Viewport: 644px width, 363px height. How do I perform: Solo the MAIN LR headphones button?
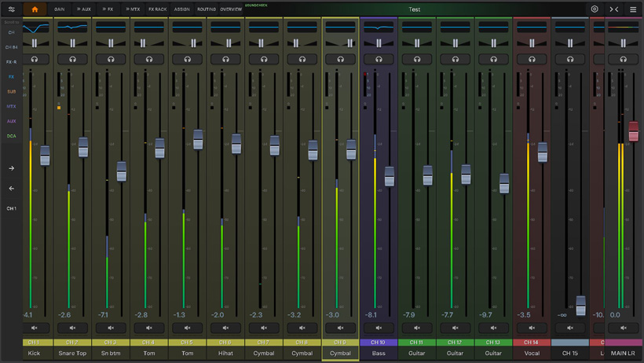coord(623,59)
